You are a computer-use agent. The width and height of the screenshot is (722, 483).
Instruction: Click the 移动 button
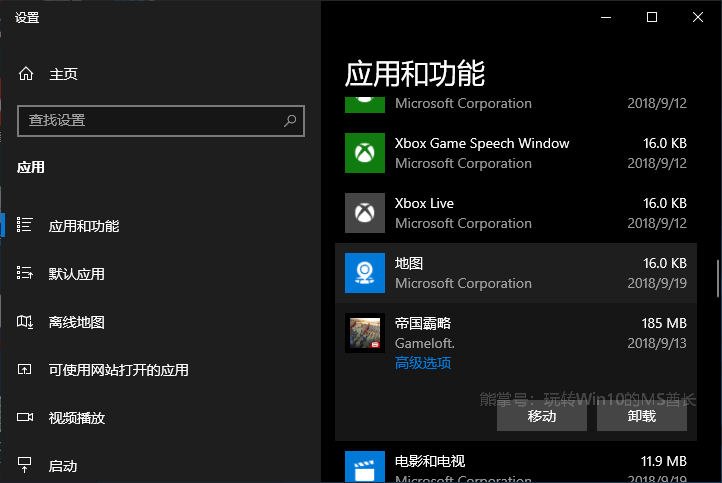click(542, 416)
